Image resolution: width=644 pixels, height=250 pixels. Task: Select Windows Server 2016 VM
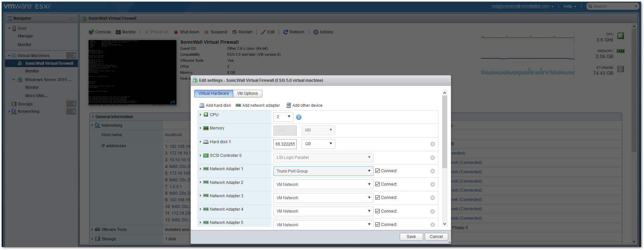click(48, 80)
